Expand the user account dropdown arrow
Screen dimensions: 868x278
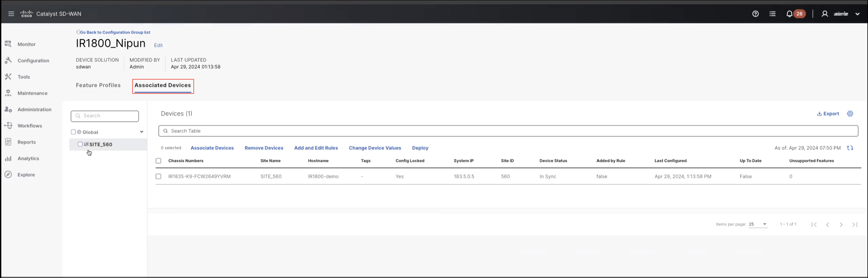click(x=857, y=14)
